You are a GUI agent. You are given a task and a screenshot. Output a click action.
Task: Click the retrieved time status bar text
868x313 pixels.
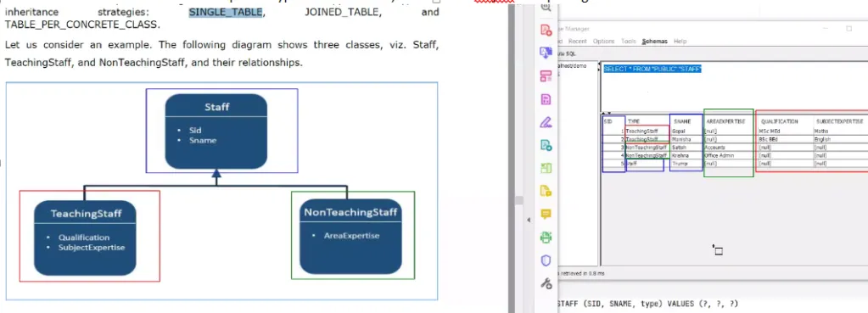pyautogui.click(x=582, y=273)
